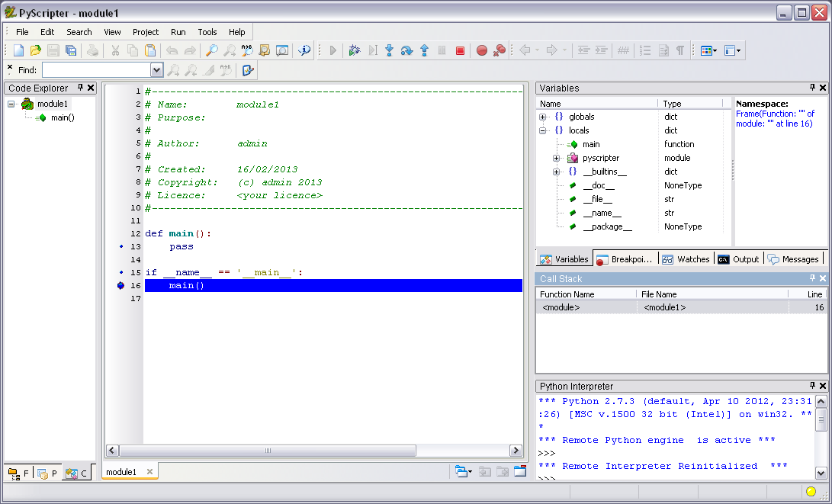Click the yellow status indicator light
832x504 pixels.
coord(811,491)
